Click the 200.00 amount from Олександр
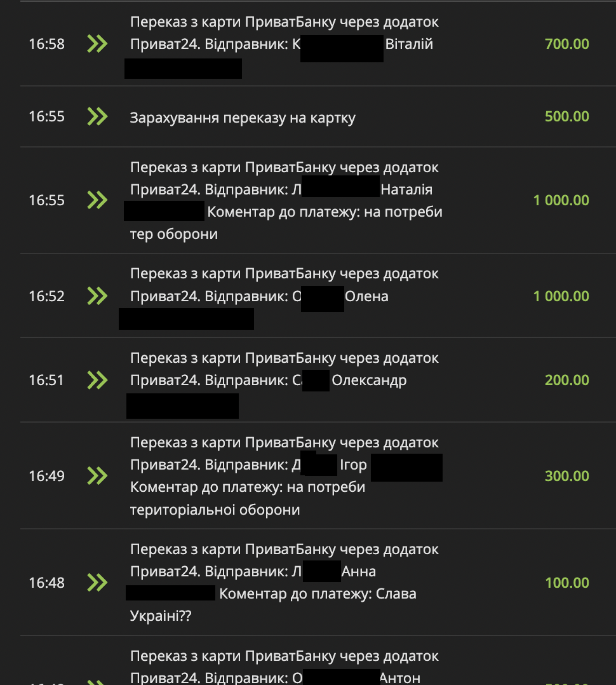 pos(566,380)
